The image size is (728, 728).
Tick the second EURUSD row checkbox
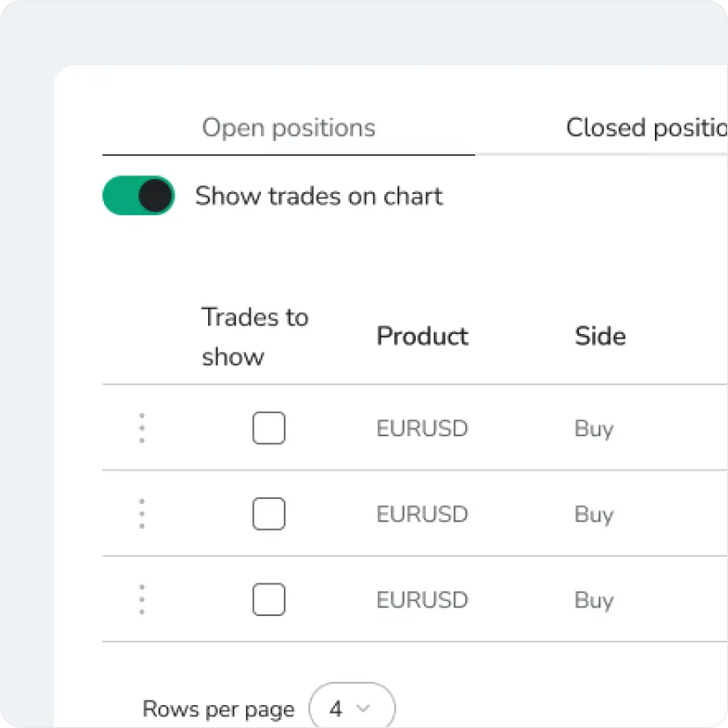269,514
